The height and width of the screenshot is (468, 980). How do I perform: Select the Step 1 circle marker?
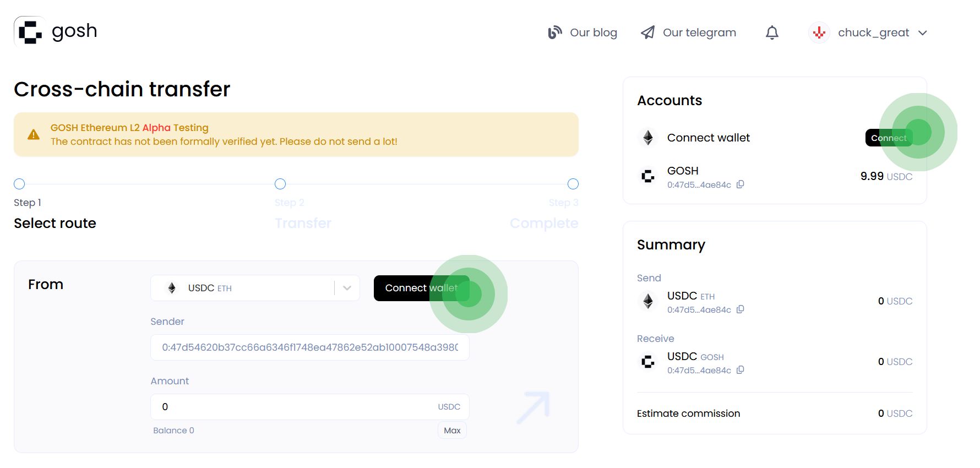point(19,184)
